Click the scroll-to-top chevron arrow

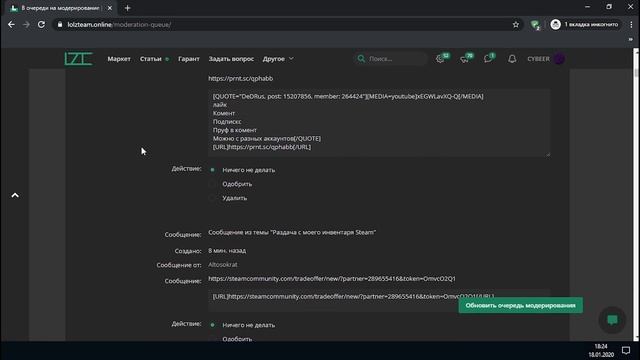[x=15, y=195]
